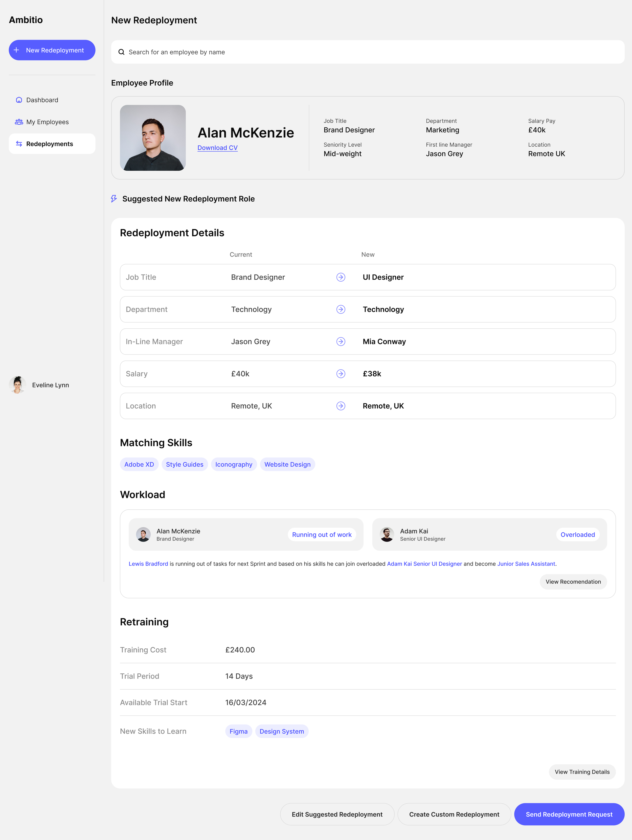This screenshot has width=632, height=840.
Task: Select the Figma skill tag
Action: pyautogui.click(x=239, y=731)
